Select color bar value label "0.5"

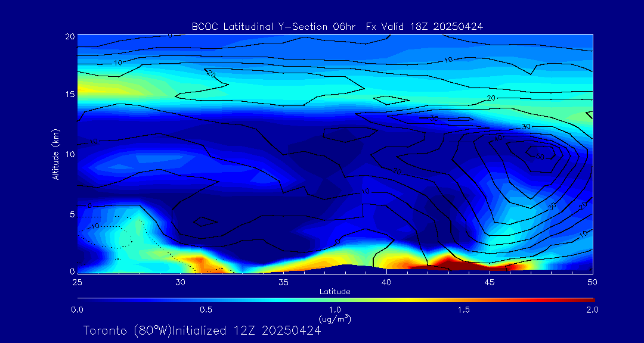click(x=206, y=310)
